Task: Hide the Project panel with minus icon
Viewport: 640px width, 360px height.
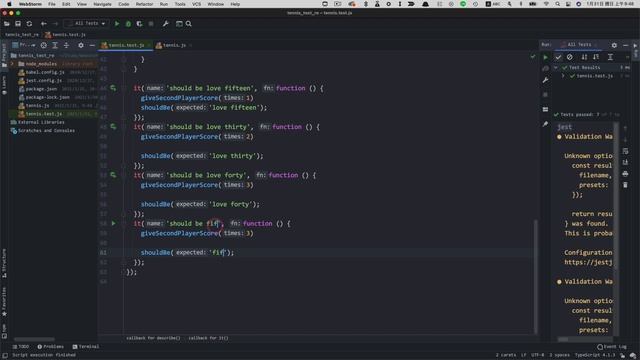Action: coord(92,45)
